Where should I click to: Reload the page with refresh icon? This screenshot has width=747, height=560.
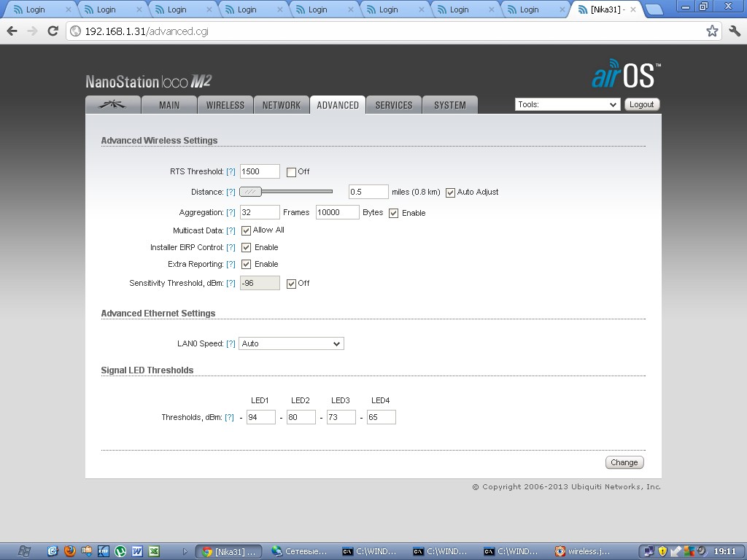53,31
